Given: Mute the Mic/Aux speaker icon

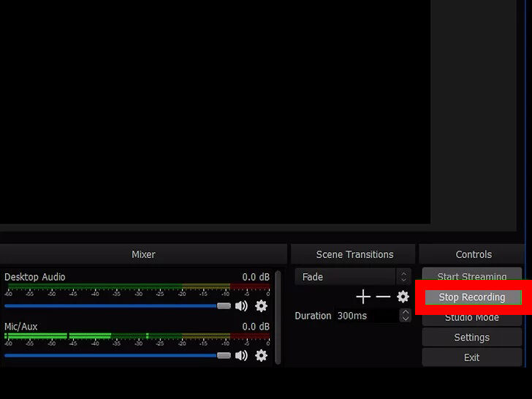Looking at the screenshot, I should click(x=241, y=356).
